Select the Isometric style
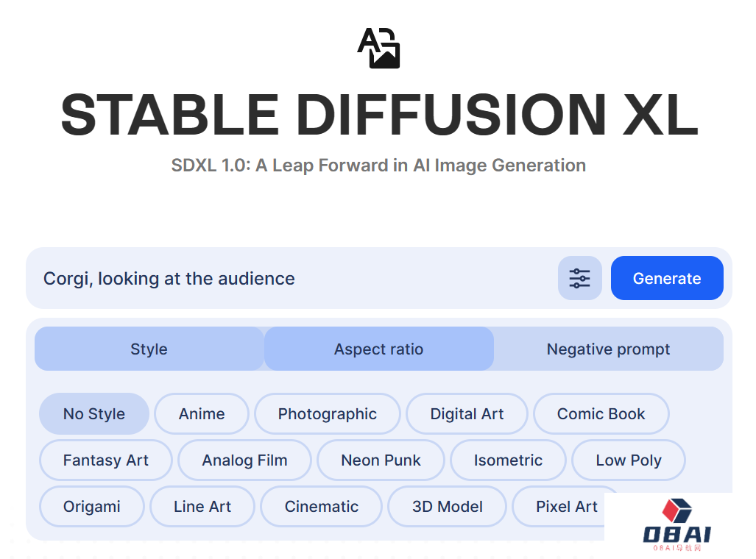756x559 pixels. tap(508, 460)
